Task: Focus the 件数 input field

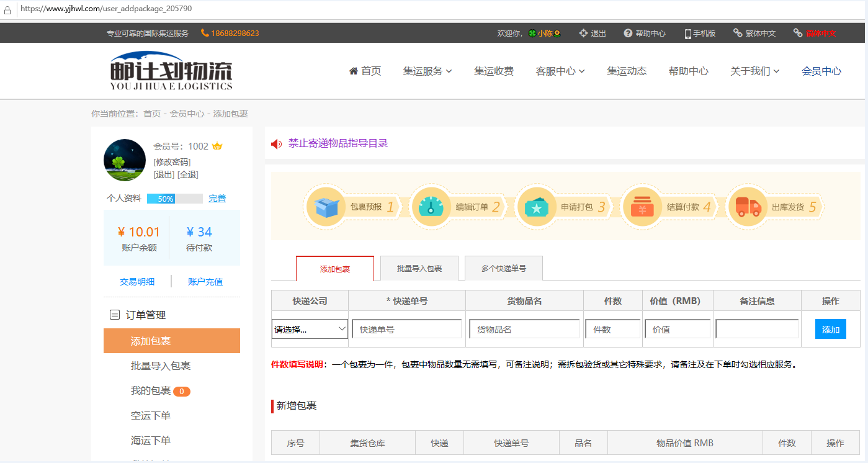Action: (x=613, y=329)
